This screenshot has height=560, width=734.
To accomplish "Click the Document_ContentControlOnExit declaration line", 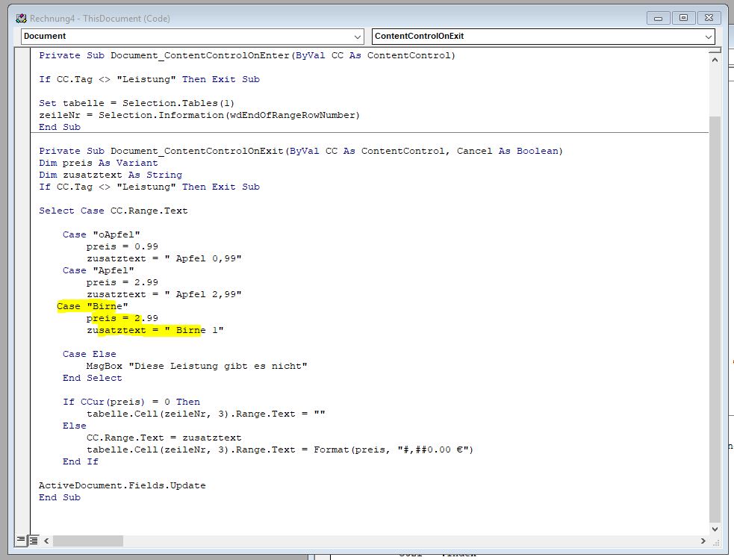I will click(301, 151).
